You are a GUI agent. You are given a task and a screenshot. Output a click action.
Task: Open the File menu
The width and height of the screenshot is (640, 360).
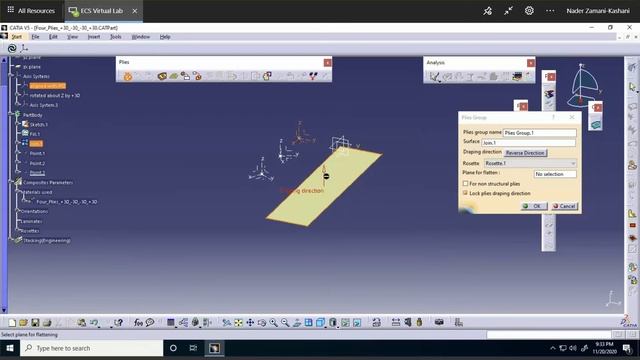coord(36,37)
